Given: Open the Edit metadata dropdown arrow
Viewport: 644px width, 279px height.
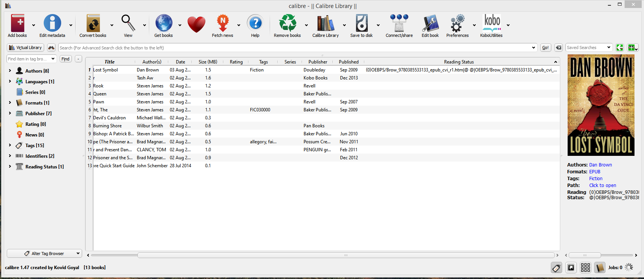Looking at the screenshot, I should [x=71, y=25].
